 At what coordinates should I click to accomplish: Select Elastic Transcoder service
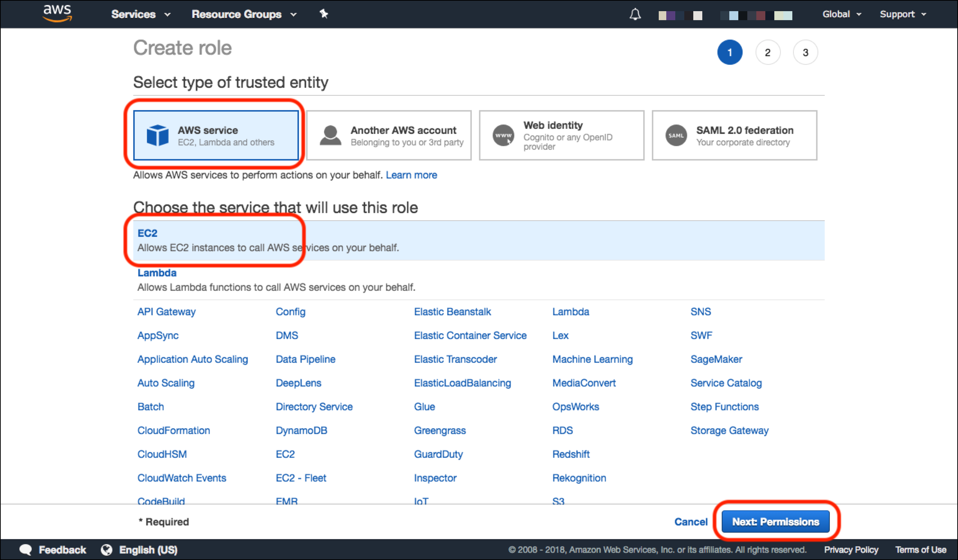tap(456, 359)
